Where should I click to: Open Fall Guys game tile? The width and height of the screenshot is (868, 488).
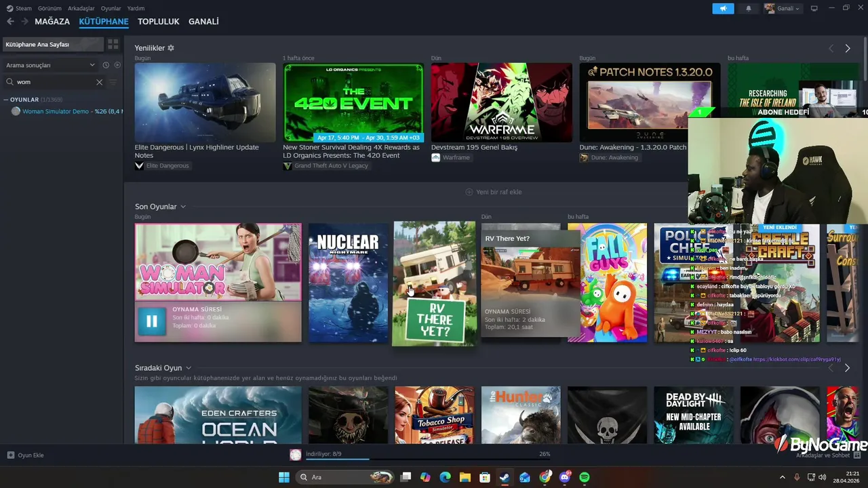coord(607,283)
